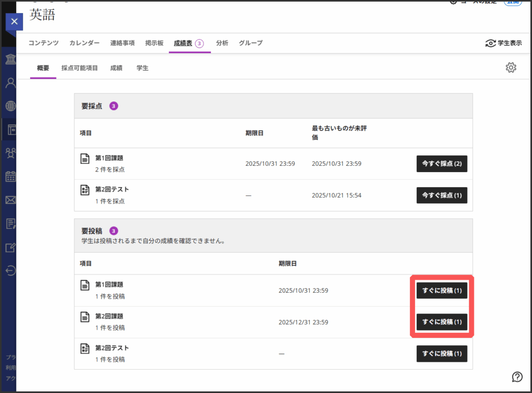
Task: Open the organizations people icon in sidebar
Action: pyautogui.click(x=11, y=152)
